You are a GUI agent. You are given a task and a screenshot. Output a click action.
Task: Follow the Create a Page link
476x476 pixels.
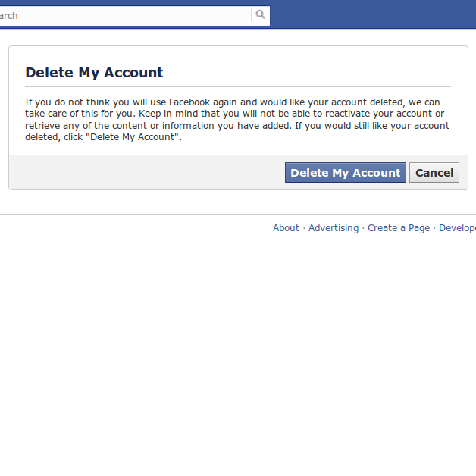pos(399,228)
